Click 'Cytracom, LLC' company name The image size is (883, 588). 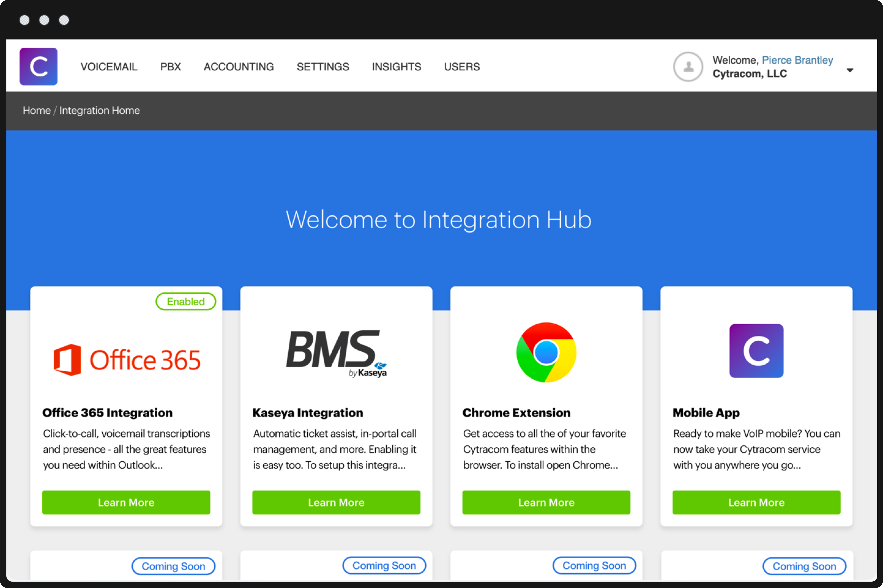tap(749, 73)
